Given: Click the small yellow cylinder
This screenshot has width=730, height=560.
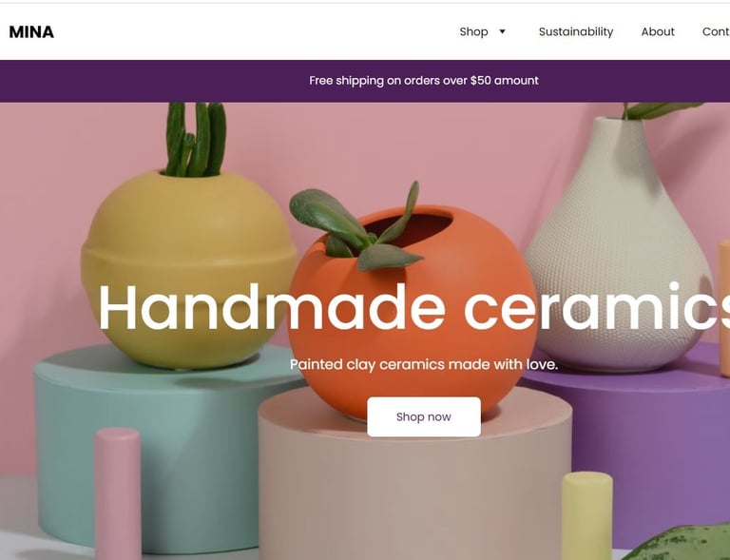Looking at the screenshot, I should (x=586, y=515).
